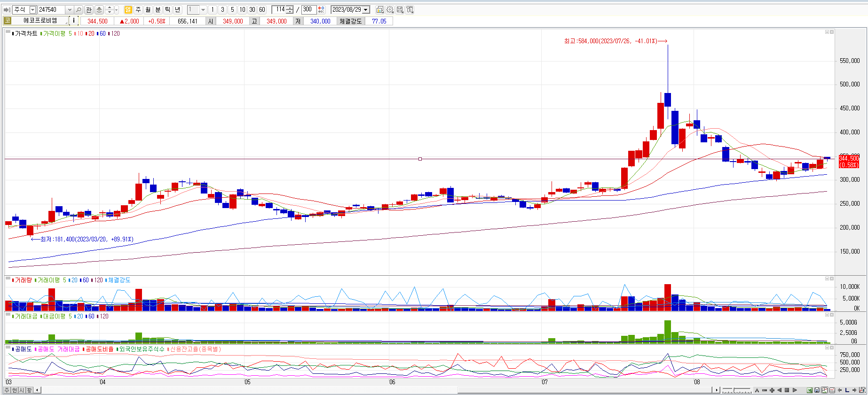This screenshot has width=868, height=395.
Task: Open the chart tools wrench icon in top toolbar
Action: pyautogui.click(x=410, y=9)
